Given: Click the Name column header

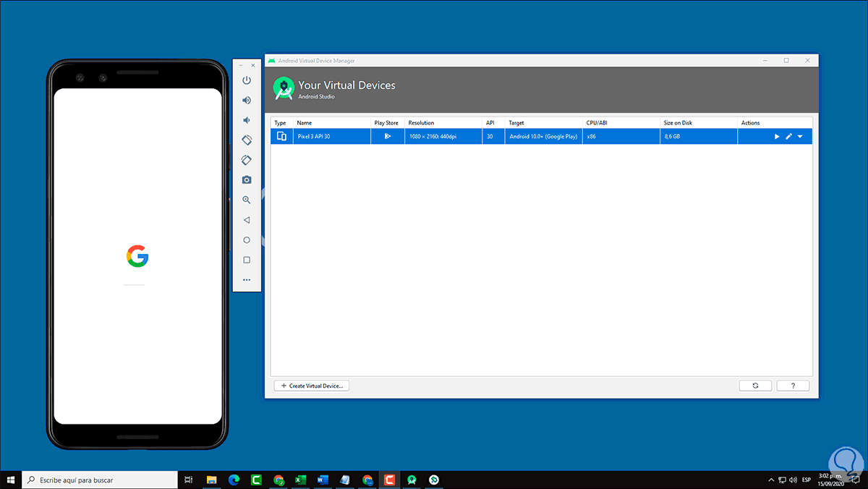Looking at the screenshot, I should (x=304, y=123).
